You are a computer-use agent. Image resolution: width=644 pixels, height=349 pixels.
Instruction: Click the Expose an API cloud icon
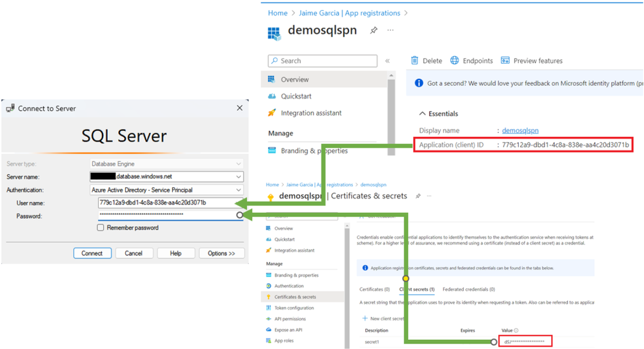click(x=268, y=330)
